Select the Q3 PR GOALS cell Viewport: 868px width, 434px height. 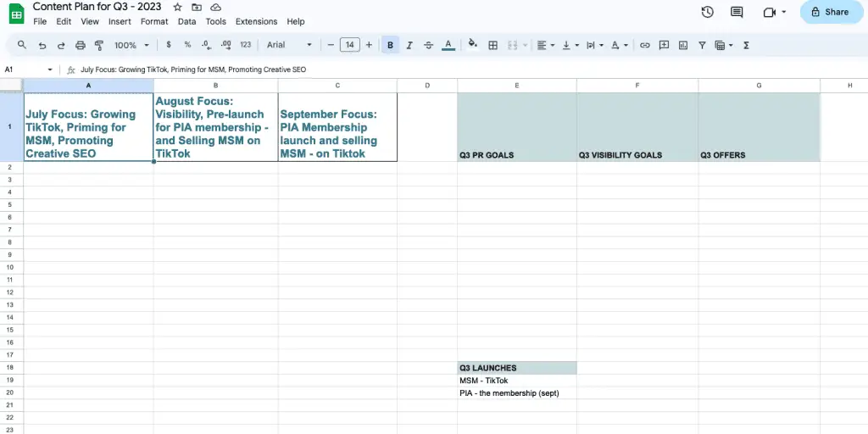pyautogui.click(x=517, y=127)
